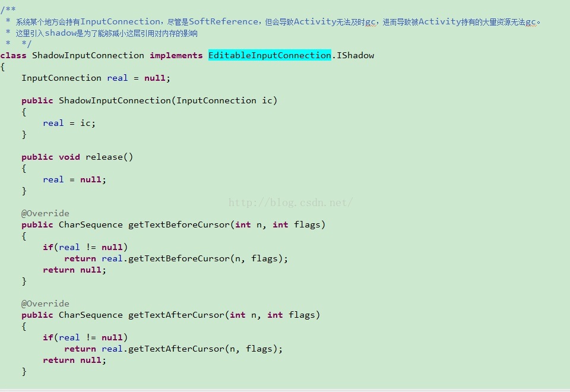Click the ShadowInputConnection constructor name
570x392 pixels.
(x=115, y=100)
